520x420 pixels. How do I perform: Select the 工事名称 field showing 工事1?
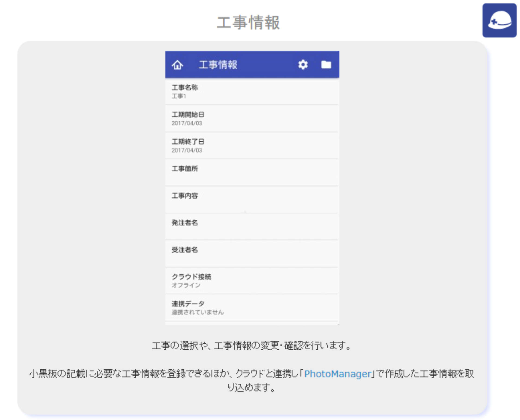[x=252, y=91]
